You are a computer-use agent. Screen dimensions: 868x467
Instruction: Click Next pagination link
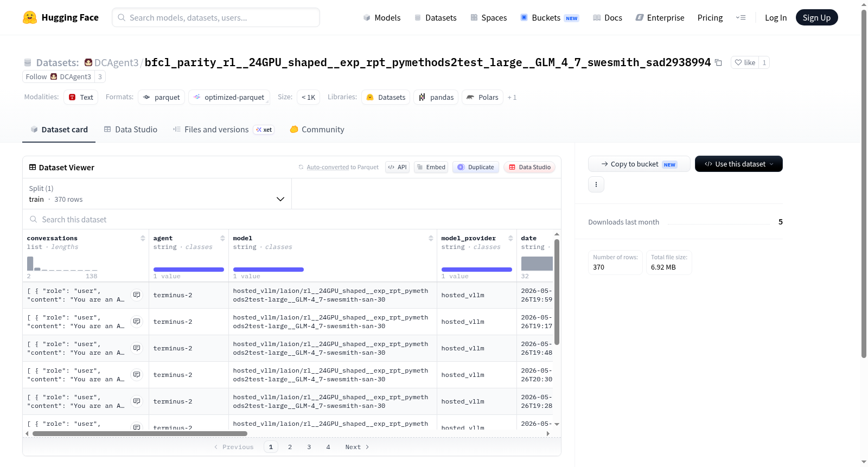(357, 447)
